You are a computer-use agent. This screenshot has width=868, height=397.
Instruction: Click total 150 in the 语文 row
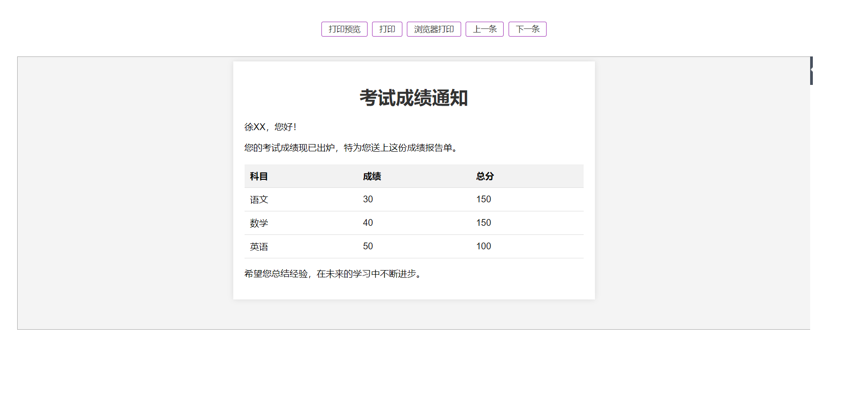pos(483,199)
